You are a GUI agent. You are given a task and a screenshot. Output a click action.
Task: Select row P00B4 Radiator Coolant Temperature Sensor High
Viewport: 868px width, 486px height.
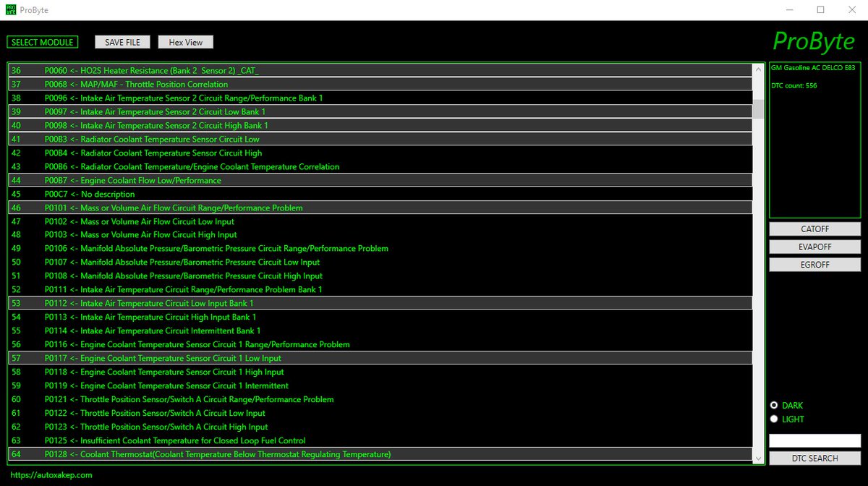click(x=380, y=153)
